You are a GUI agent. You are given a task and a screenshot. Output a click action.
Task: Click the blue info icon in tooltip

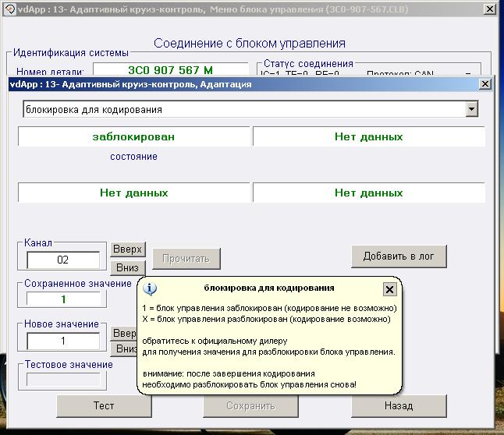(x=151, y=288)
